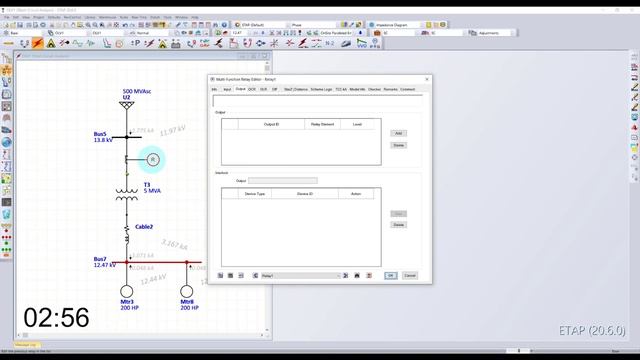
Task: Click the battery sizing icon
Action: [x=176, y=43]
